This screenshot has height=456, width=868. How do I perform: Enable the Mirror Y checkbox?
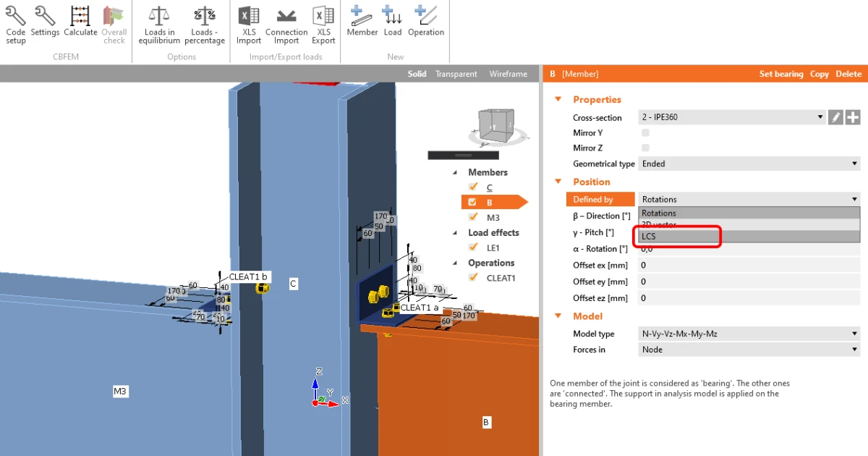click(645, 133)
